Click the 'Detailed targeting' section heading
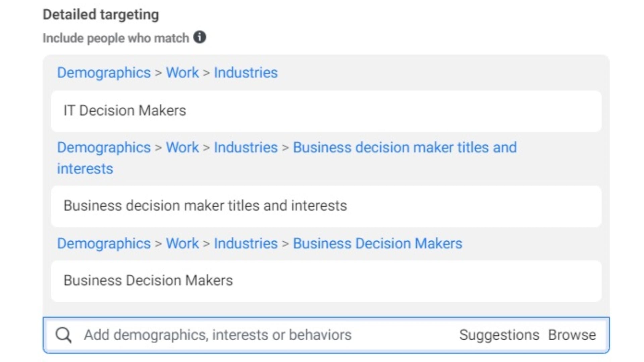 point(101,14)
